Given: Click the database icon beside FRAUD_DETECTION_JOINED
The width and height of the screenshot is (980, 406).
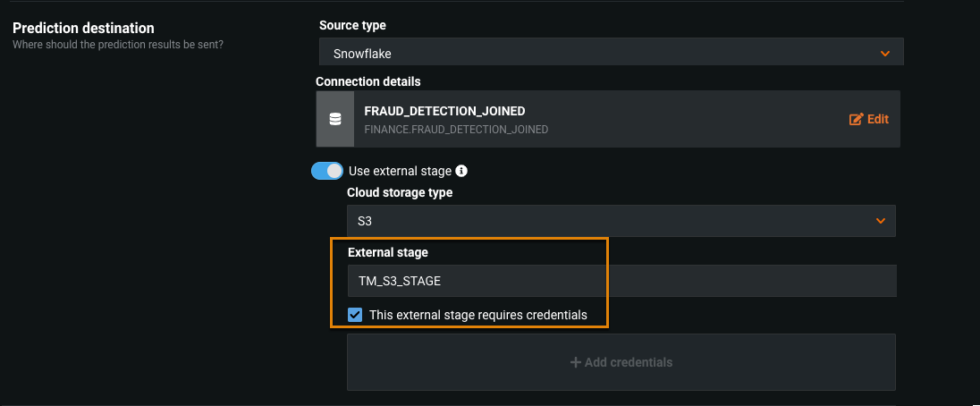Looking at the screenshot, I should tap(335, 119).
